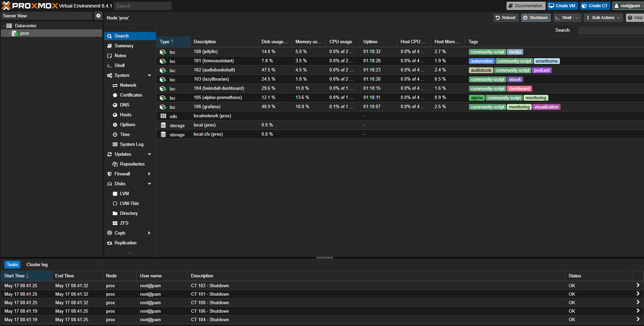Open the Server View settings gear
This screenshot has width=644, height=326.
(x=99, y=16)
